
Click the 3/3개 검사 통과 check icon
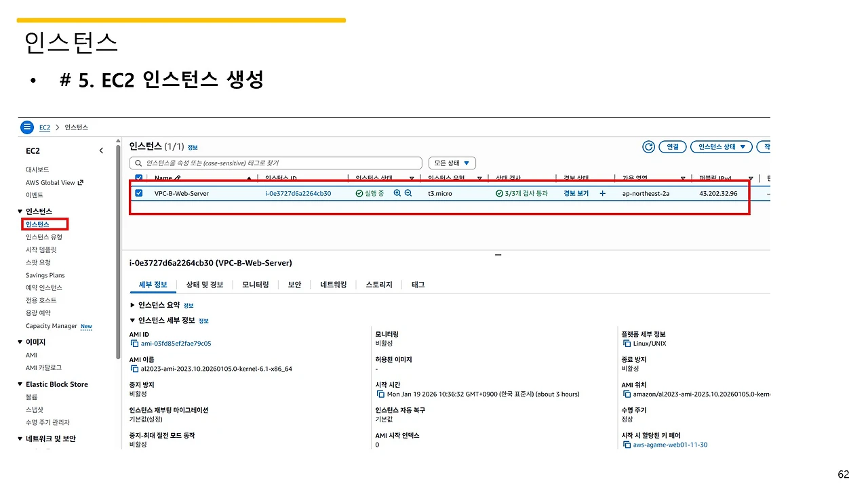[499, 193]
